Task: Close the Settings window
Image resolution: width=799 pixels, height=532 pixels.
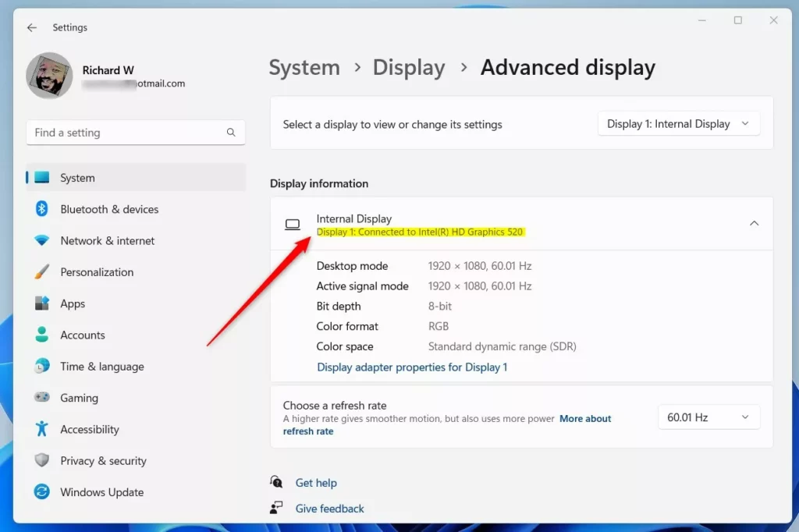Action: (773, 20)
